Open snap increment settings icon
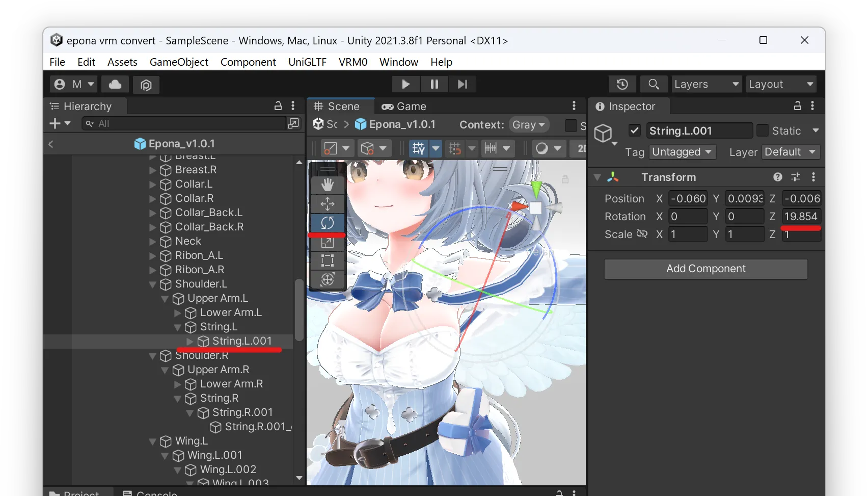 pyautogui.click(x=491, y=148)
